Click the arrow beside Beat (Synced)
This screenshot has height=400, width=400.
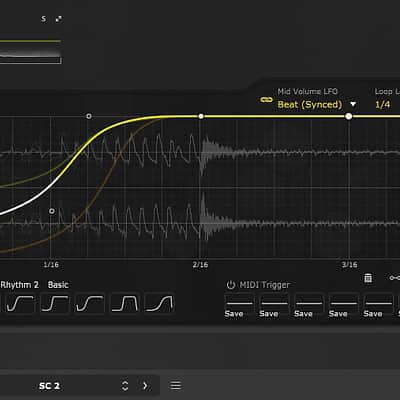coord(353,105)
